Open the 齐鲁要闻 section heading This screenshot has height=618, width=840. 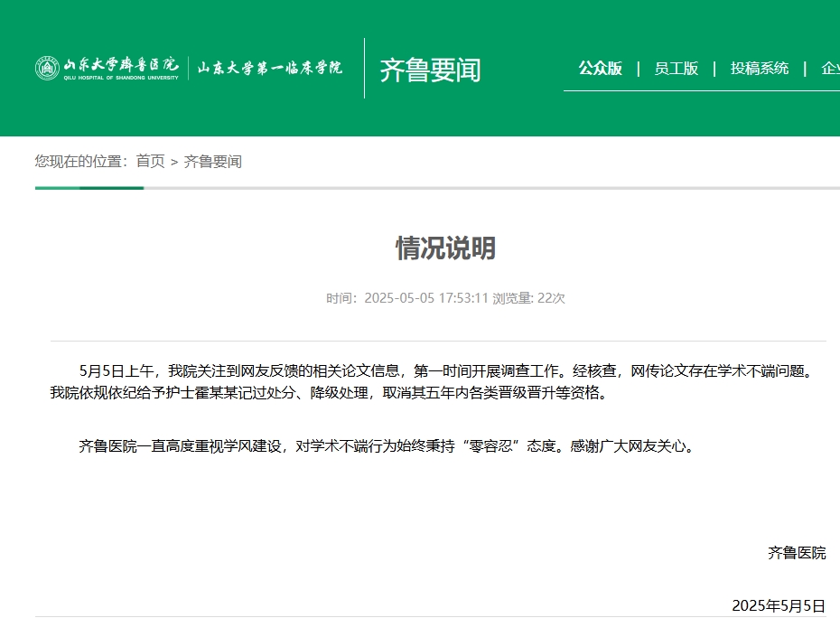[x=430, y=70]
